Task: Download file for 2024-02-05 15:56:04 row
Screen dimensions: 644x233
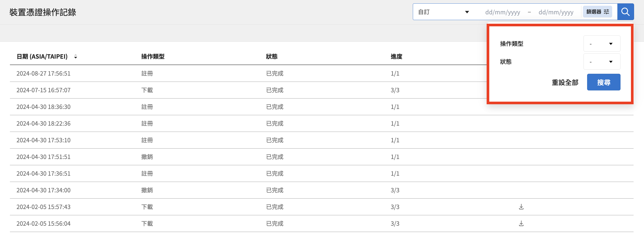Action: 521,223
